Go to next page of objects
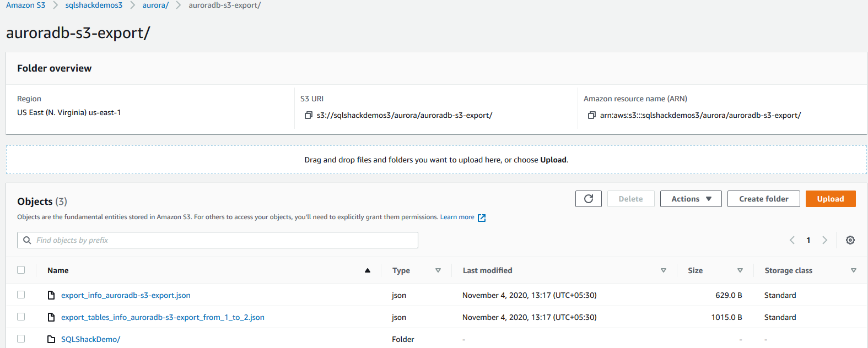Viewport: 868px width, 348px height. click(x=825, y=240)
